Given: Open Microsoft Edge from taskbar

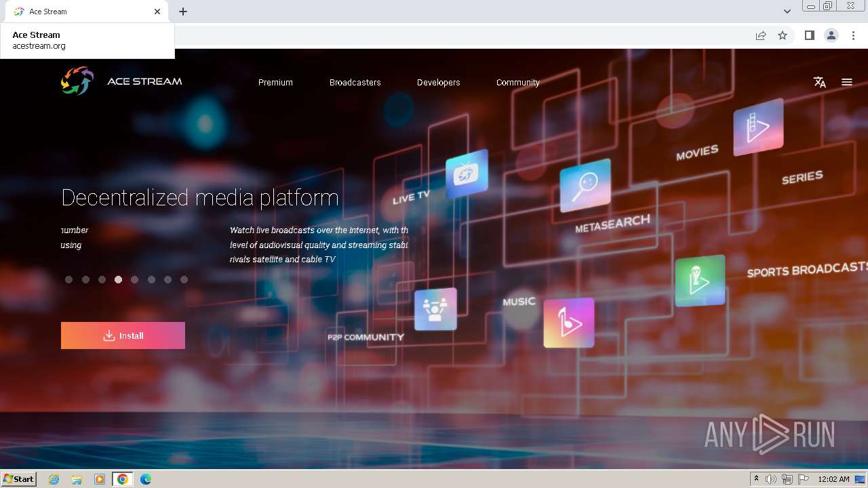Looking at the screenshot, I should [x=146, y=479].
